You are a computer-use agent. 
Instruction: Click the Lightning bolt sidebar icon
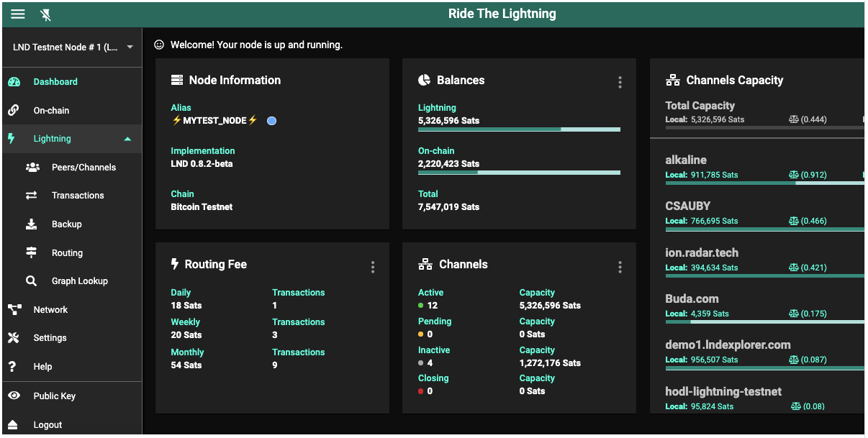coord(11,138)
